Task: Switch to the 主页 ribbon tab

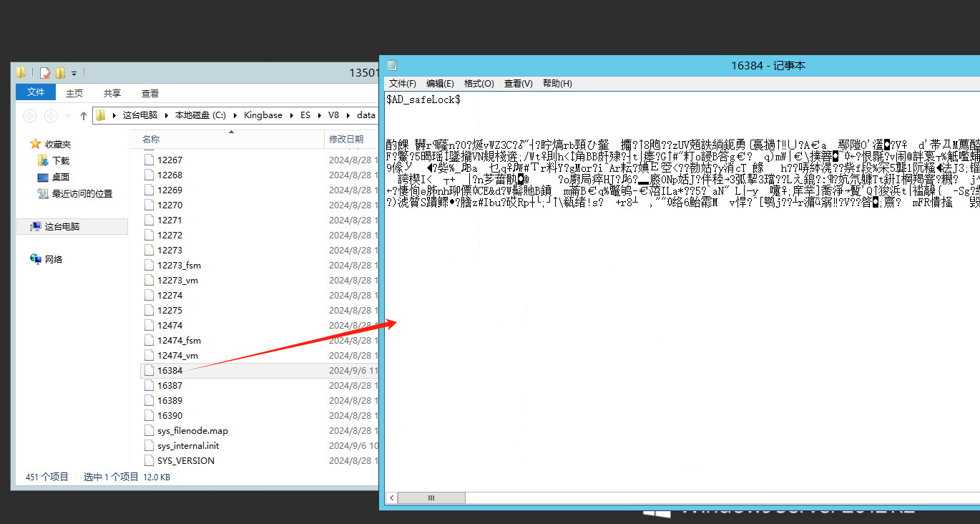Action: [74, 93]
